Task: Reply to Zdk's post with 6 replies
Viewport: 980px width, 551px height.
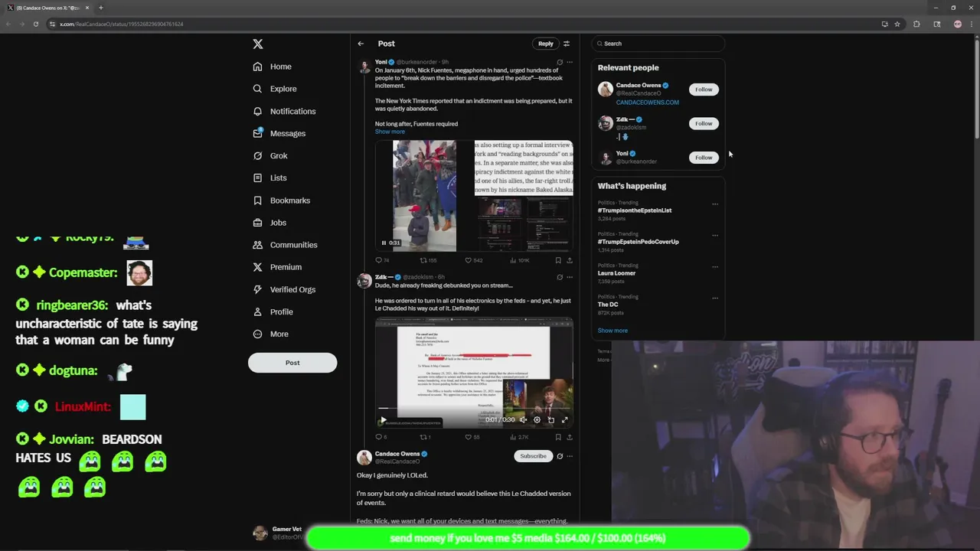Action: click(381, 437)
